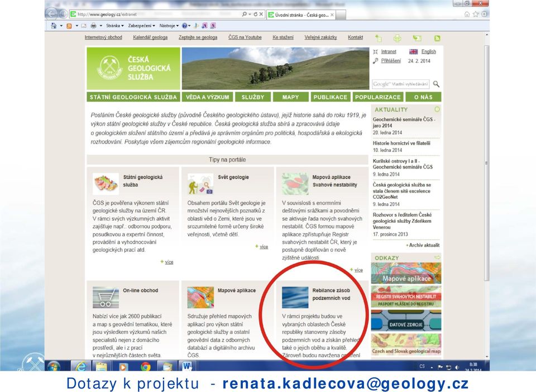The width and height of the screenshot is (536, 392).
Task: Click the blue Help question-mark icon
Action: (185, 26)
